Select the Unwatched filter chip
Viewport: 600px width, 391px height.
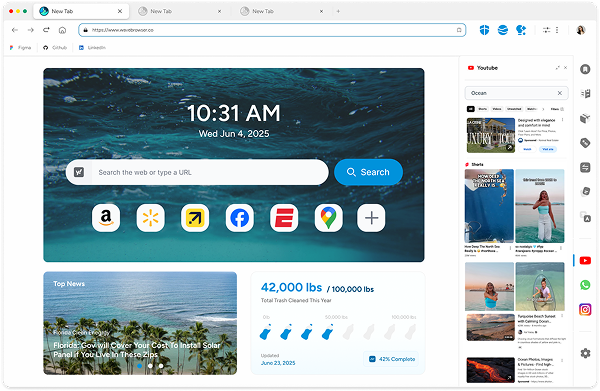pos(514,109)
